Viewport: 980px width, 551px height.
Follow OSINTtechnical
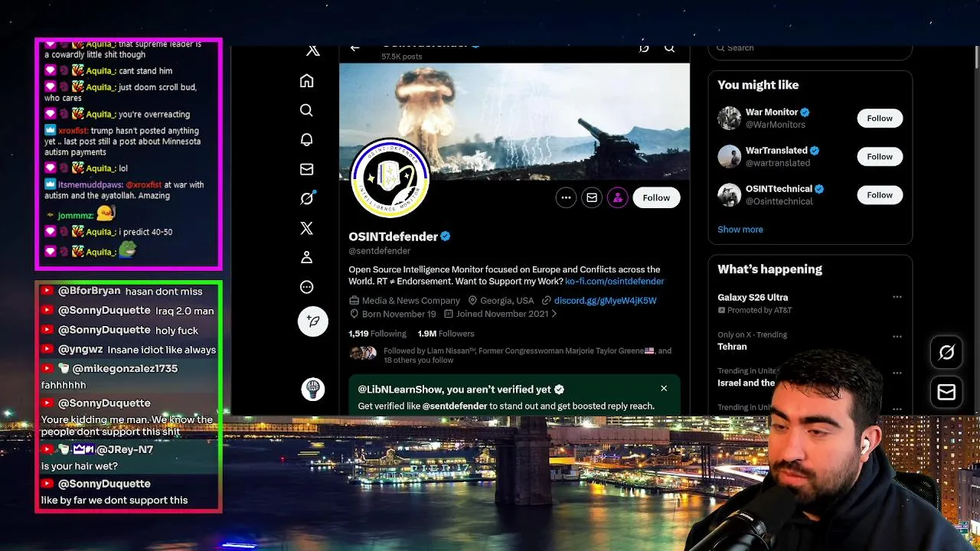pos(880,194)
